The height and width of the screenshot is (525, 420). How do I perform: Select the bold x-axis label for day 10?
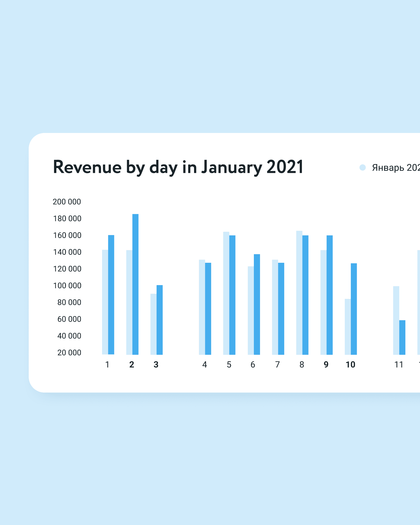click(351, 364)
